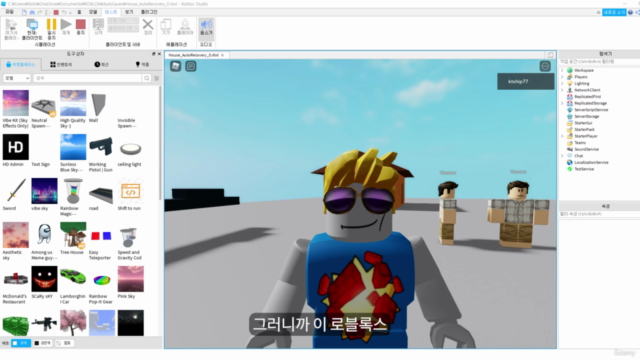Open the chat icon in viewport

[x=191, y=66]
